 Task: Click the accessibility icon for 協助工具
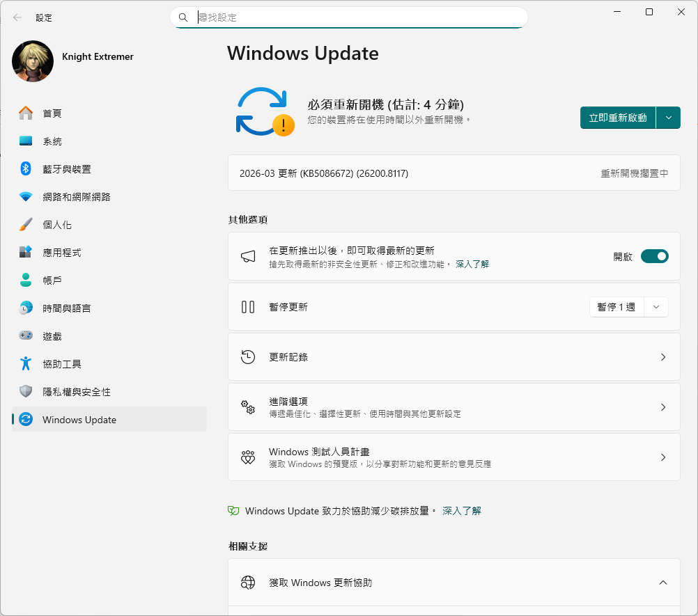(26, 363)
